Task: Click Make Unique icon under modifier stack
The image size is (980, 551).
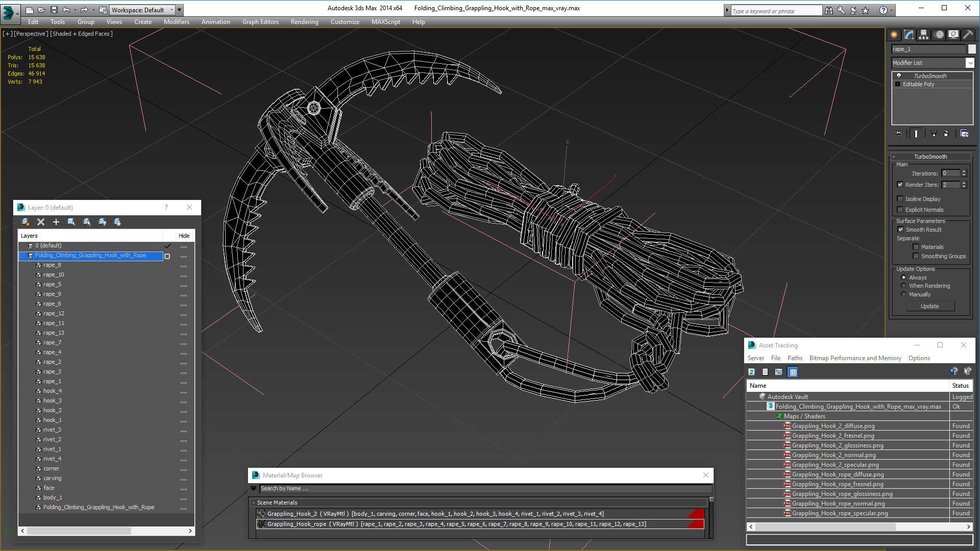Action: (934, 134)
